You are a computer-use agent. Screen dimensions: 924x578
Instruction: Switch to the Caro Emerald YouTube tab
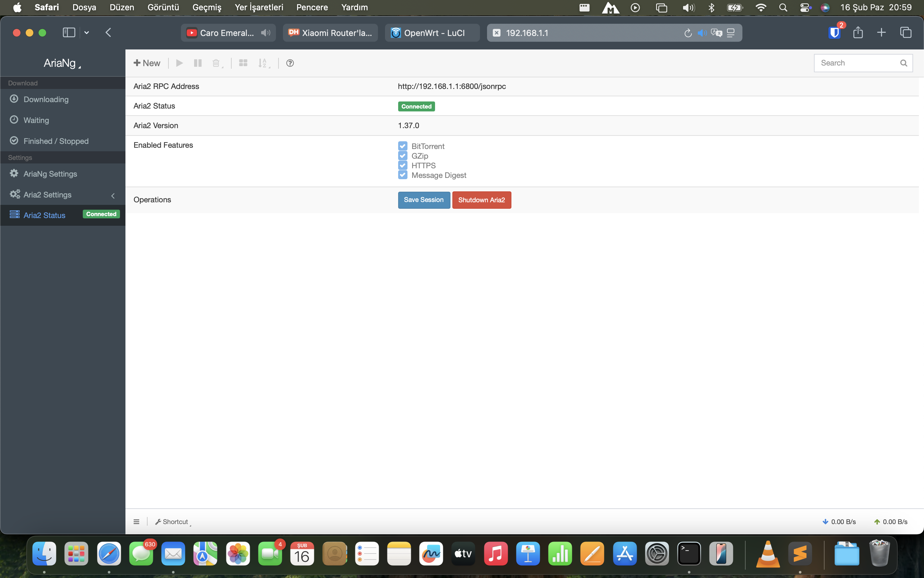(x=228, y=33)
